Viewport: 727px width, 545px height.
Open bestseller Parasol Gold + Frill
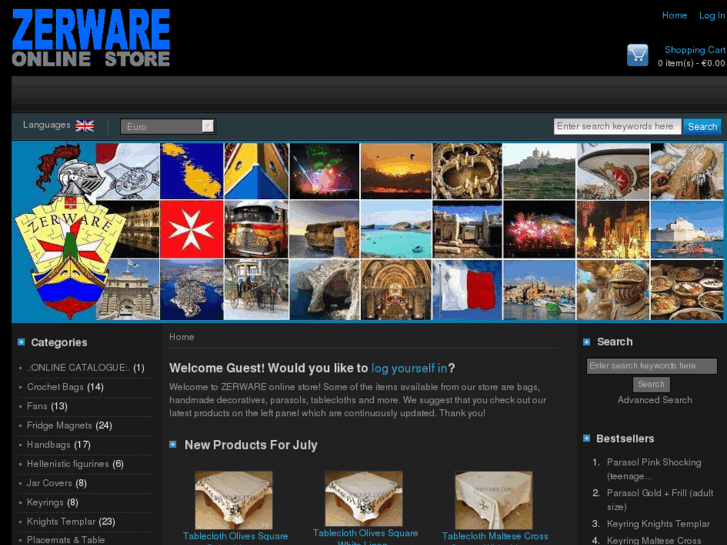[660, 500]
